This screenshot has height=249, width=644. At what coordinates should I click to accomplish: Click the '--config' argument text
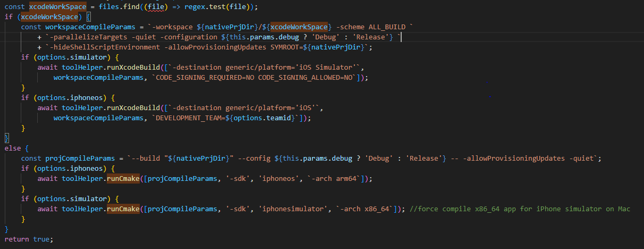point(255,158)
